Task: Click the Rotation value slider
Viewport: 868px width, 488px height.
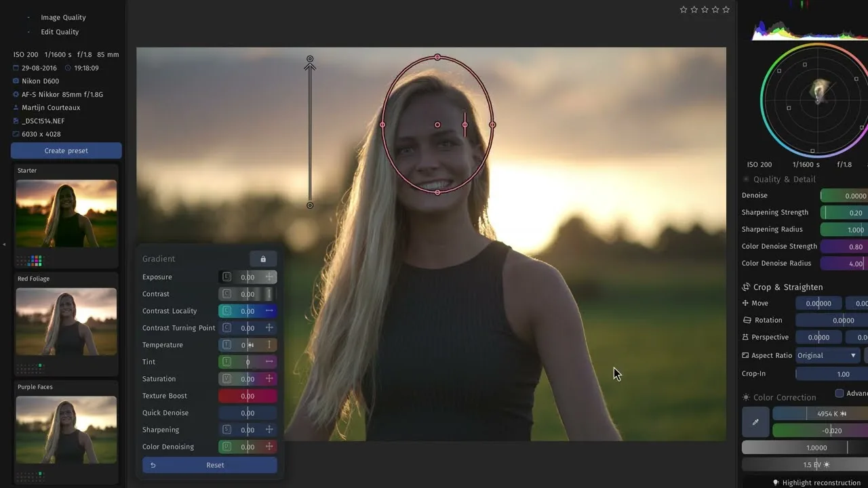Action: pyautogui.click(x=832, y=321)
